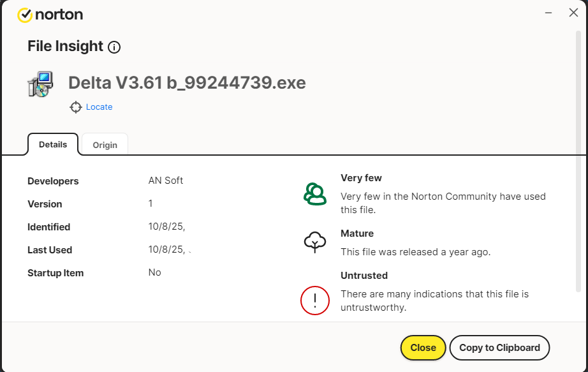Image resolution: width=588 pixels, height=372 pixels.
Task: Click the Very few community users icon
Action: [x=314, y=193]
